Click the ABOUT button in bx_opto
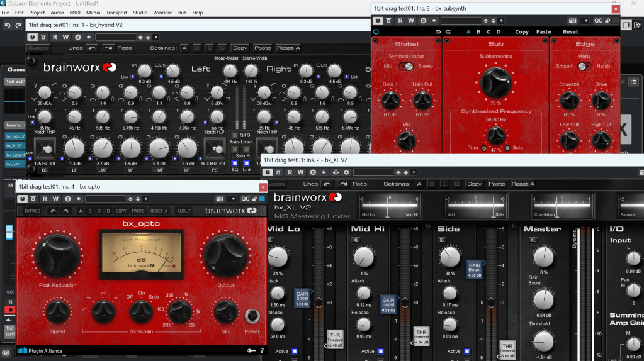This screenshot has width=644, height=361. point(184,211)
